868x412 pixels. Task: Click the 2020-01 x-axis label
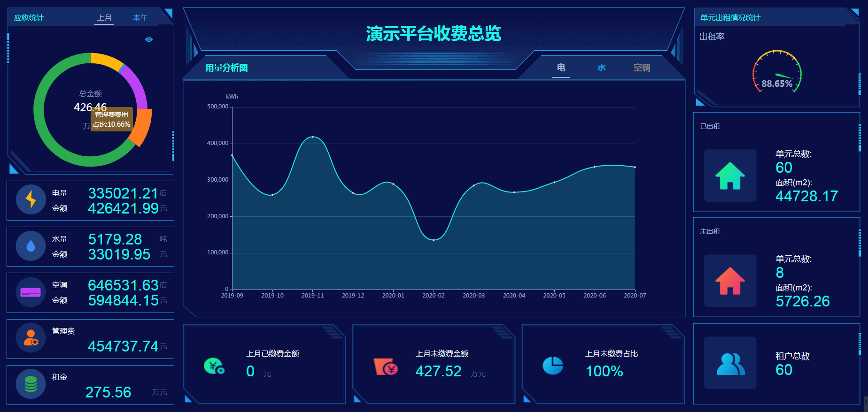pyautogui.click(x=393, y=296)
